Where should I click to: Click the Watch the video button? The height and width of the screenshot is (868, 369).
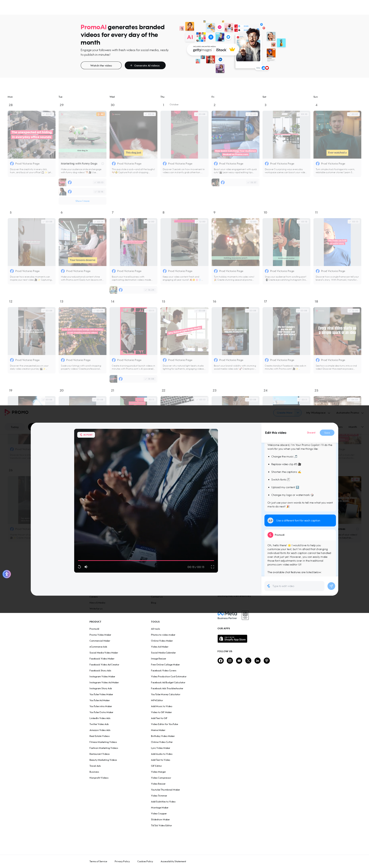pyautogui.click(x=101, y=65)
